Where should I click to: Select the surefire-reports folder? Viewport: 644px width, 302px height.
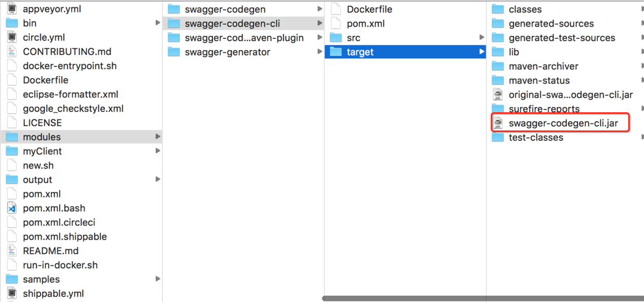tap(544, 109)
